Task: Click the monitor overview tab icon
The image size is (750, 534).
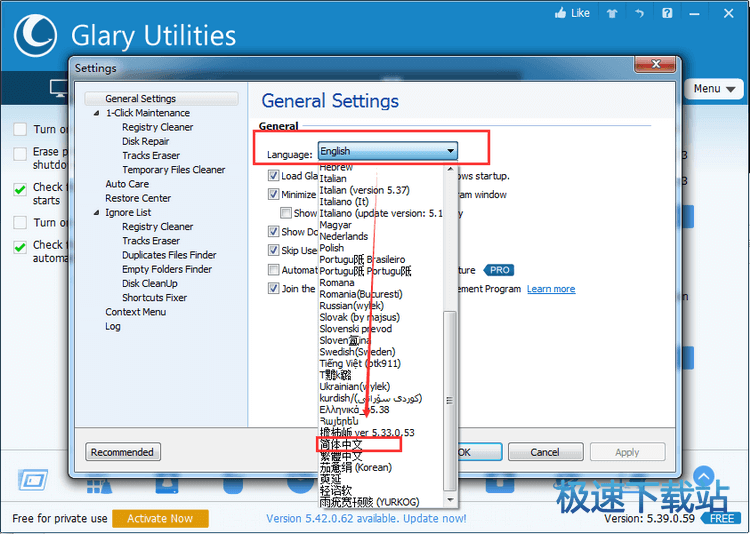Action: 58,89
